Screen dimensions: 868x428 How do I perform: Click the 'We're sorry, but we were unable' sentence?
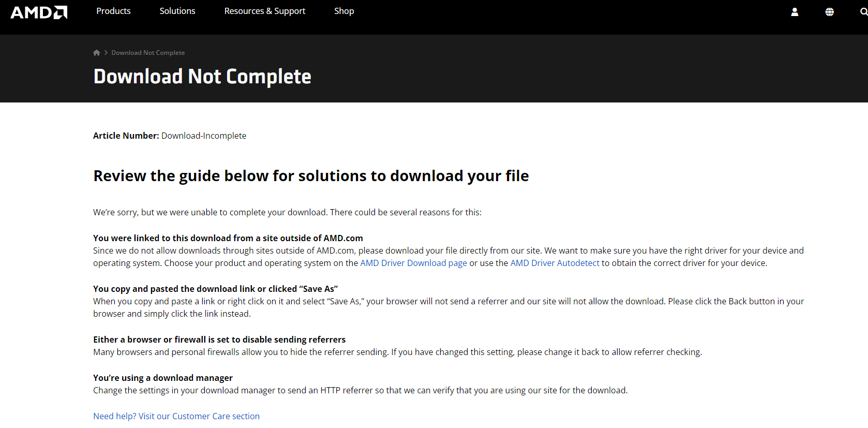(287, 212)
